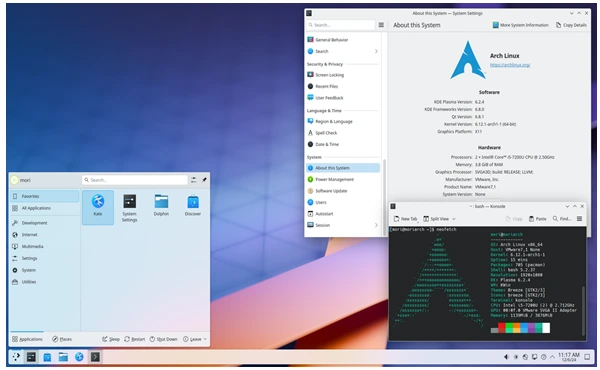
Task: Open Date & Time settings
Action: coord(343,144)
